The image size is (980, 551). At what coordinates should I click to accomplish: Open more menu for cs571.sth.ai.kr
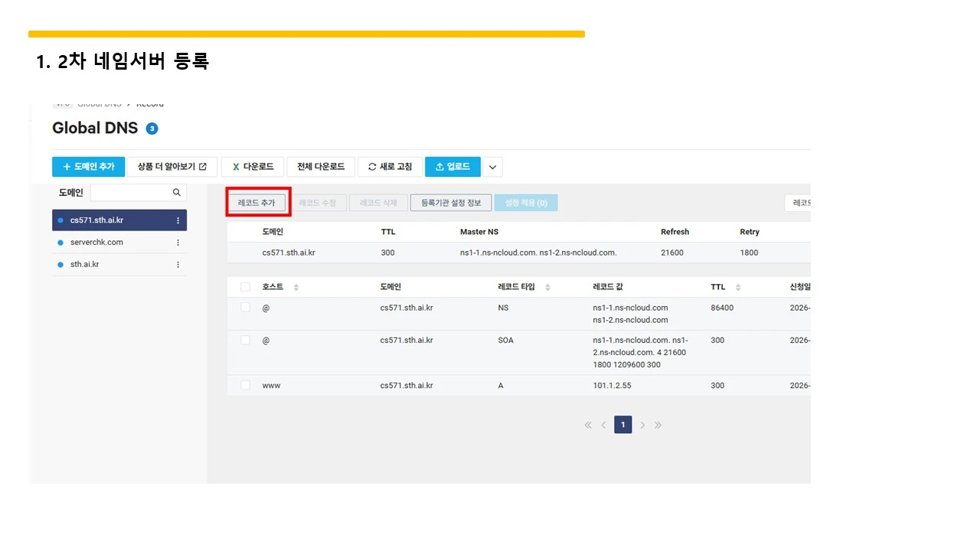coord(178,220)
